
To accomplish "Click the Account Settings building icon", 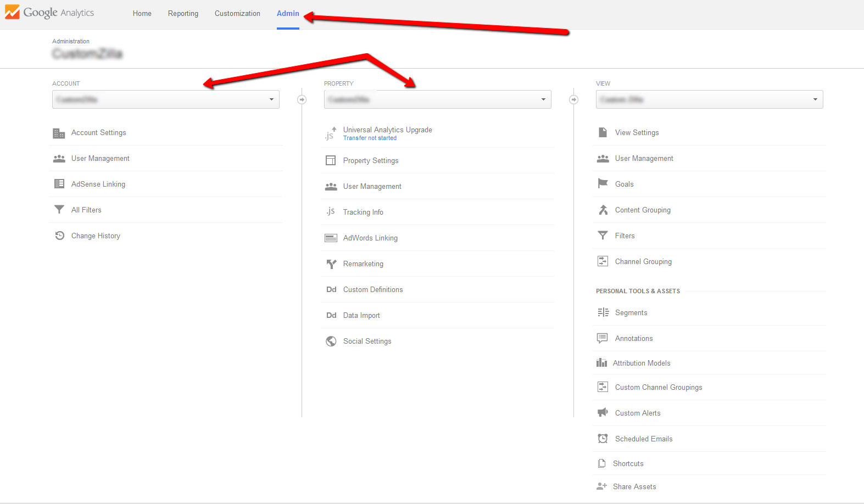I will point(59,133).
